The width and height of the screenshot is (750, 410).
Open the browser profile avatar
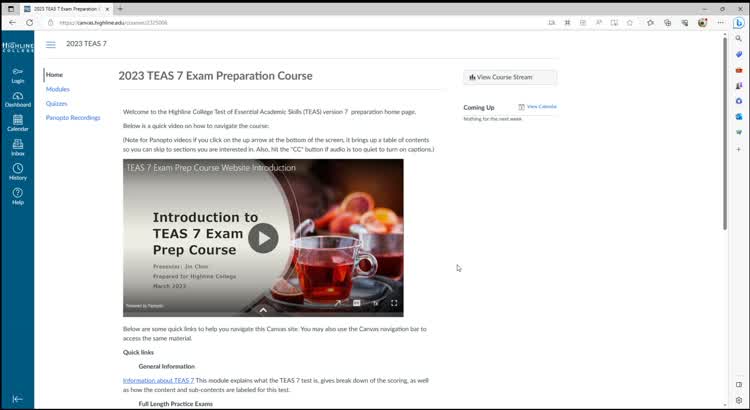tap(702, 22)
